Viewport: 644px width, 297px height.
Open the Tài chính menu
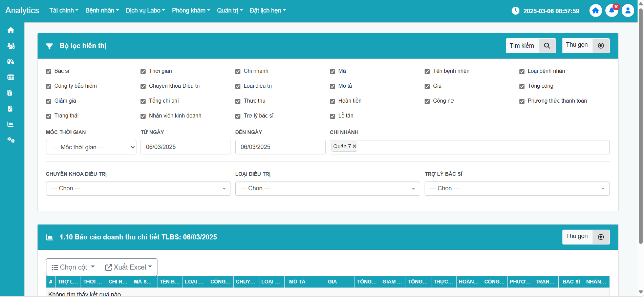[64, 10]
